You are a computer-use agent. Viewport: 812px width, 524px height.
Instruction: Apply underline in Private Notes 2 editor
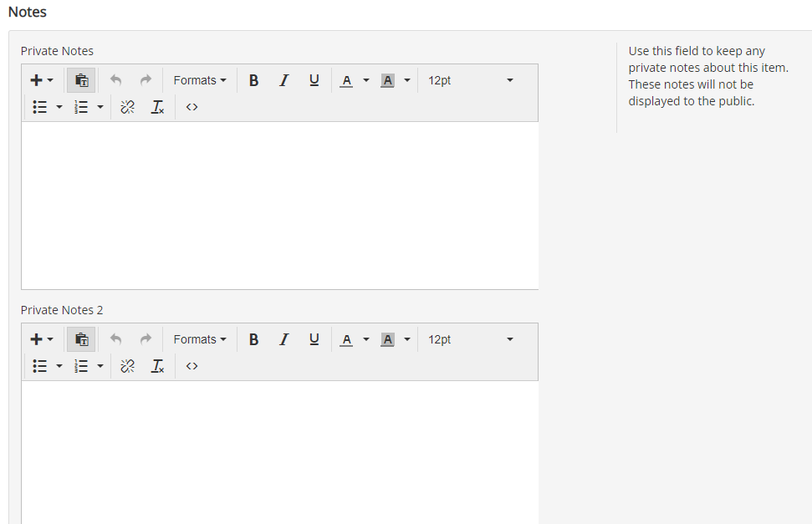(314, 339)
